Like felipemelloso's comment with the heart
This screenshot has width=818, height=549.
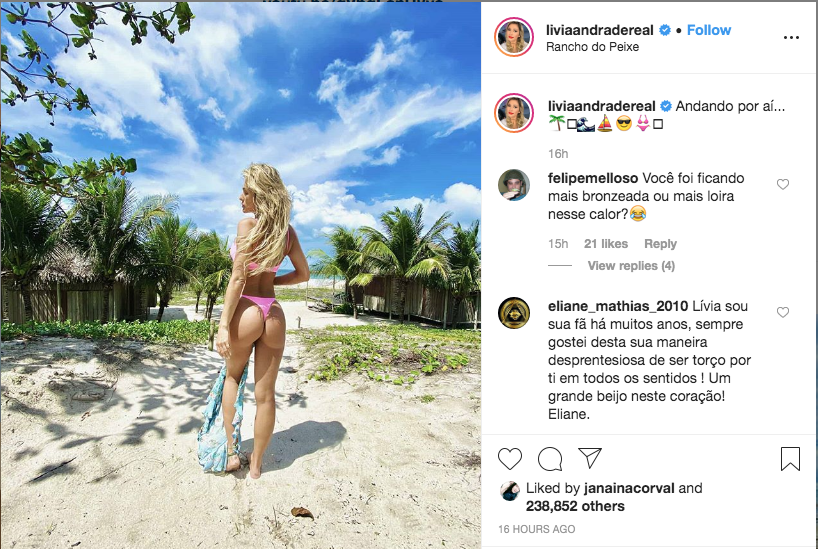point(783,184)
